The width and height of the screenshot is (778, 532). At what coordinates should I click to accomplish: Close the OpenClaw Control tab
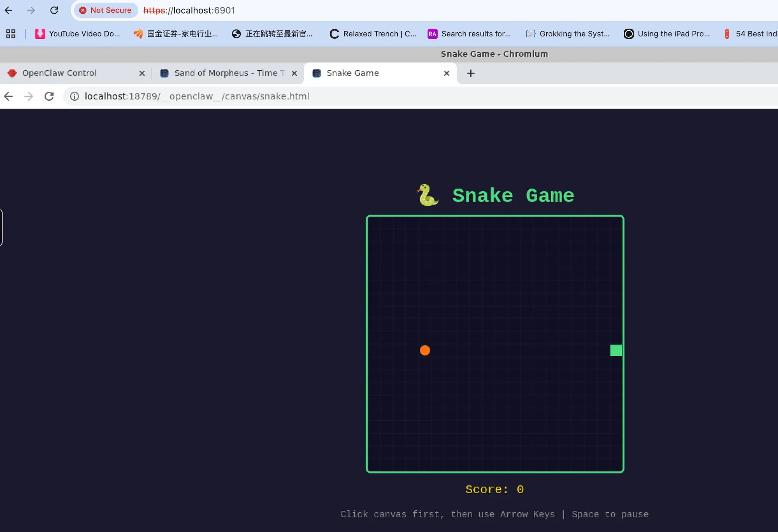tap(142, 73)
